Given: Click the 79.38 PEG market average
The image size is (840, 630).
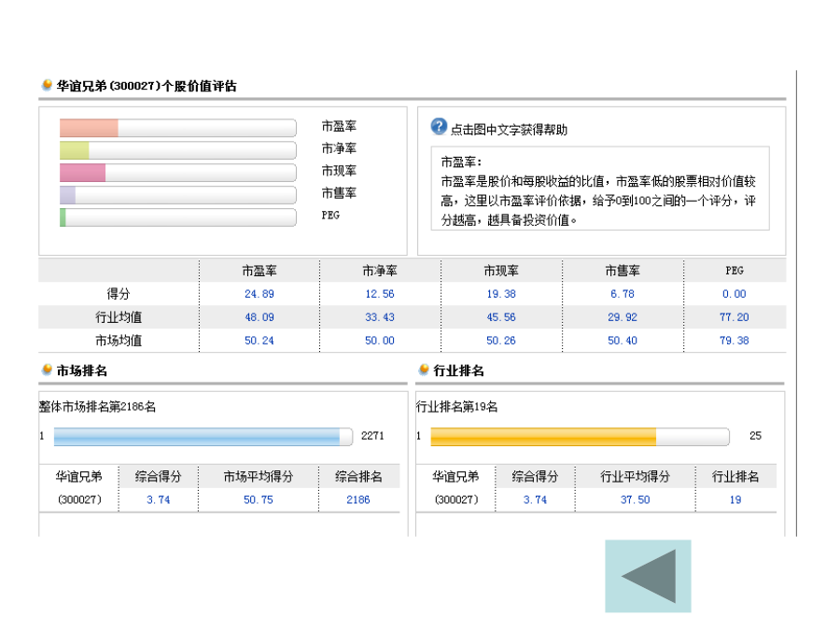Looking at the screenshot, I should coord(735,340).
